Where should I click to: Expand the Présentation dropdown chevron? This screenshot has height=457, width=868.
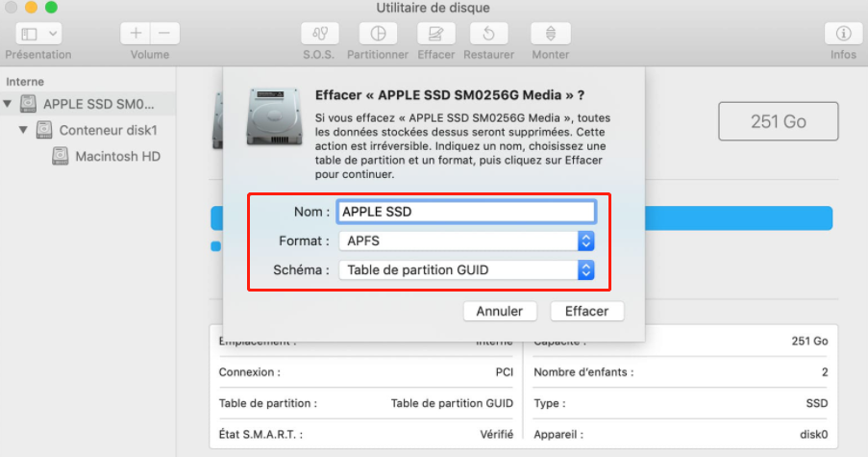tap(53, 34)
